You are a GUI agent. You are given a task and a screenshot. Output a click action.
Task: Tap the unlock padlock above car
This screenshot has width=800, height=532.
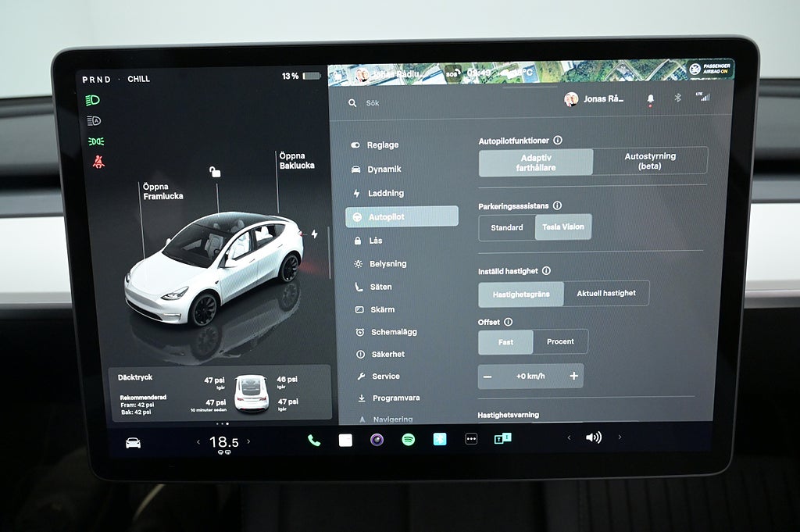coord(215,172)
